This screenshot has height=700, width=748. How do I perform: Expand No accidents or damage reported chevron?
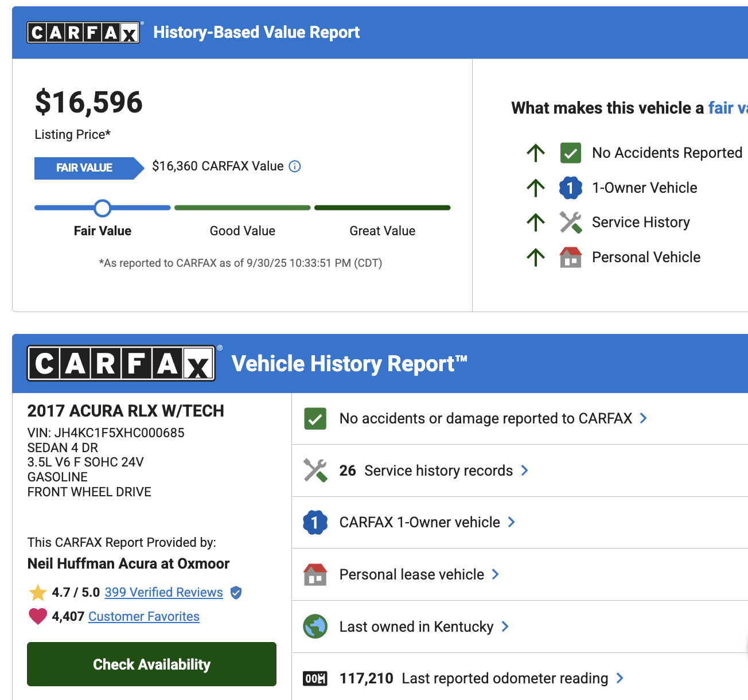pos(644,418)
